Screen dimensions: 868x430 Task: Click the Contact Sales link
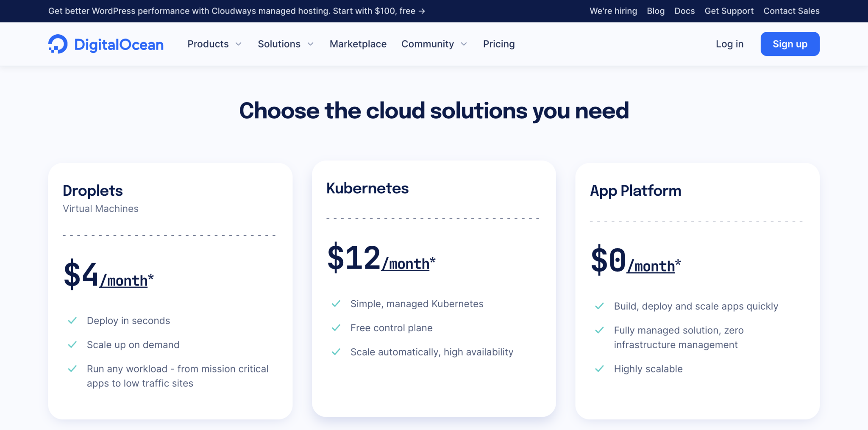coord(791,11)
